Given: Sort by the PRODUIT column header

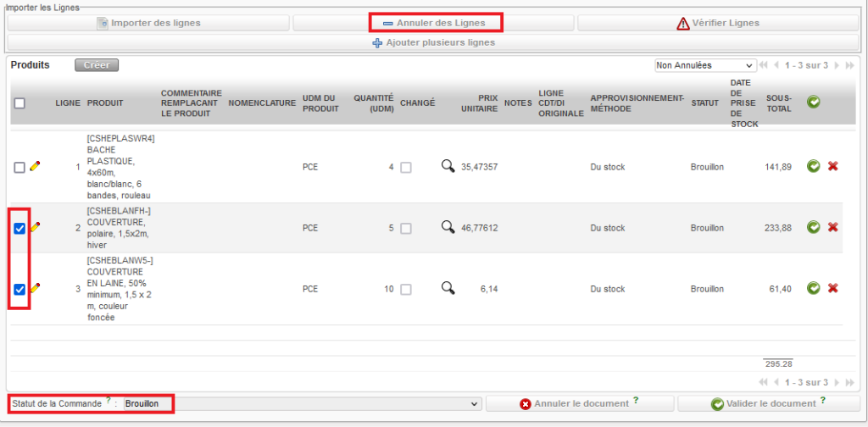Looking at the screenshot, I should (x=104, y=103).
